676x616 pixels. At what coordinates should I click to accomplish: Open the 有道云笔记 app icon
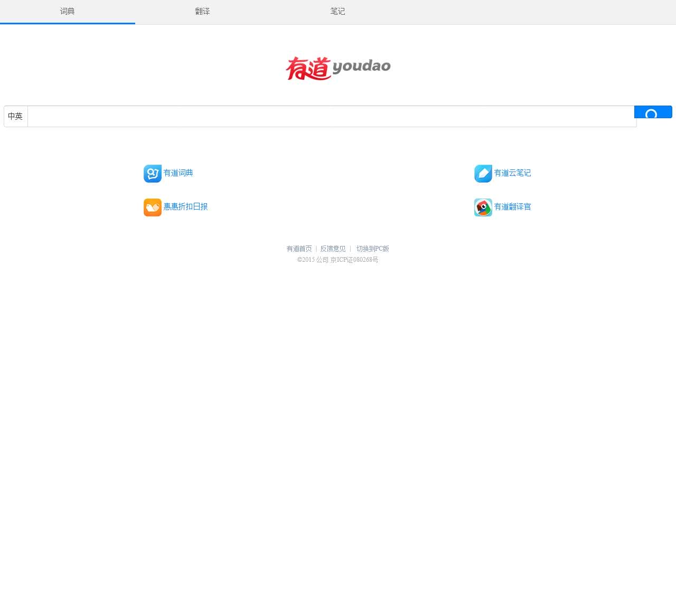click(x=483, y=174)
